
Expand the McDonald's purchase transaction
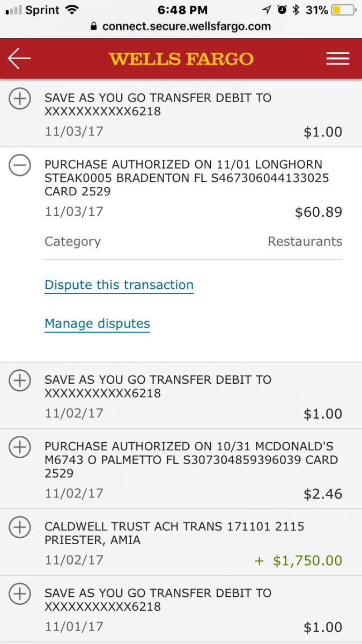[20, 447]
